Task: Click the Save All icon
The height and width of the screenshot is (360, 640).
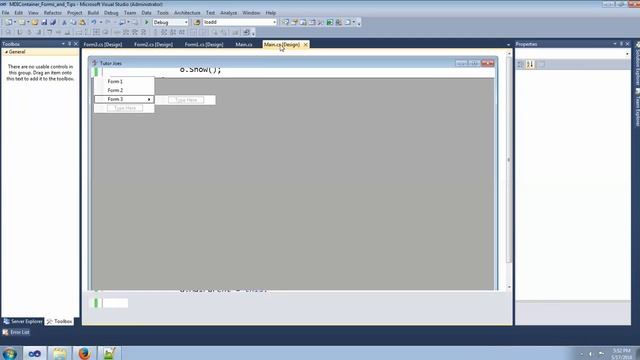Action: 53,22
